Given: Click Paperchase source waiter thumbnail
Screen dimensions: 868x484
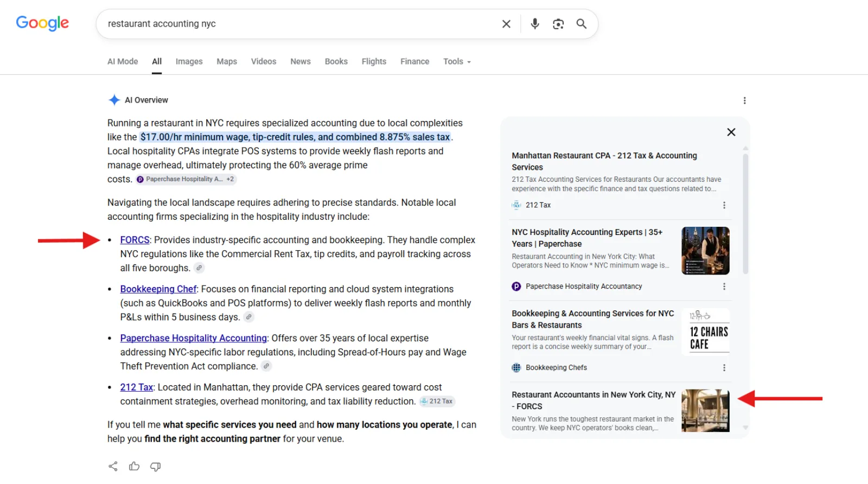Looking at the screenshot, I should (x=705, y=251).
